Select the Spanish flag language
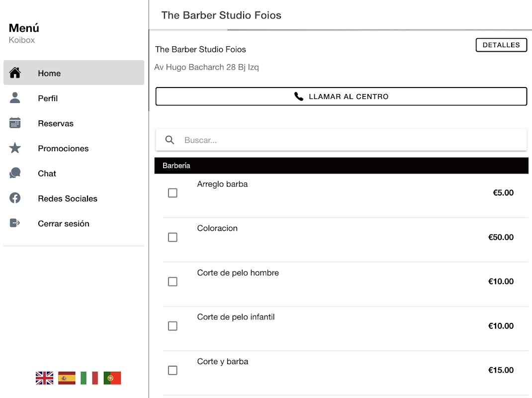The height and width of the screenshot is (398, 532). pyautogui.click(x=67, y=378)
